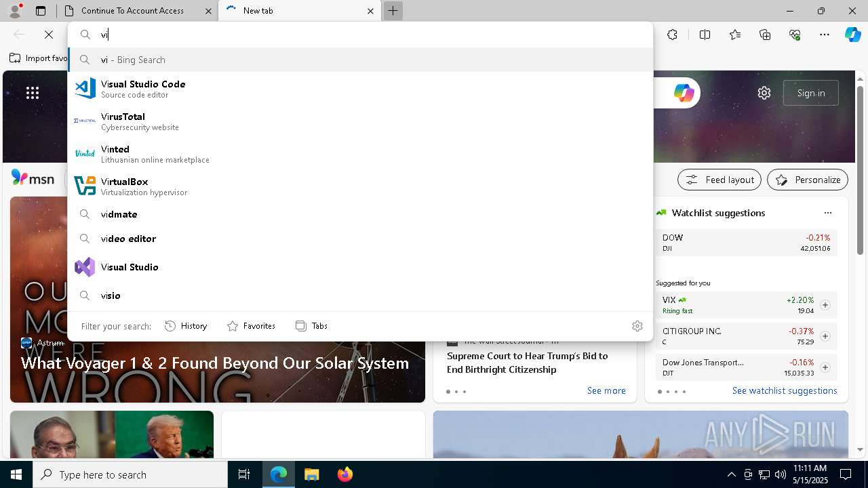Open Windows Task View button
This screenshot has width=868, height=488.
tap(244, 474)
